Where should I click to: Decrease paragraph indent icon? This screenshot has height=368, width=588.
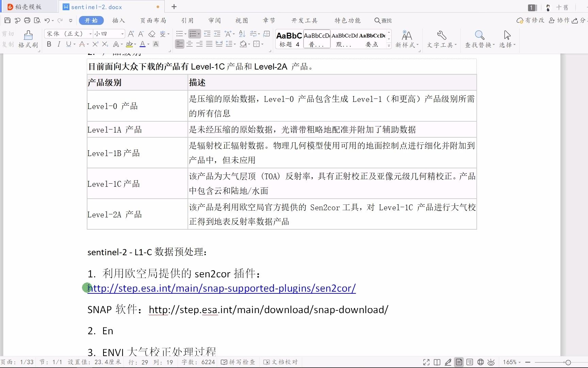(x=207, y=34)
